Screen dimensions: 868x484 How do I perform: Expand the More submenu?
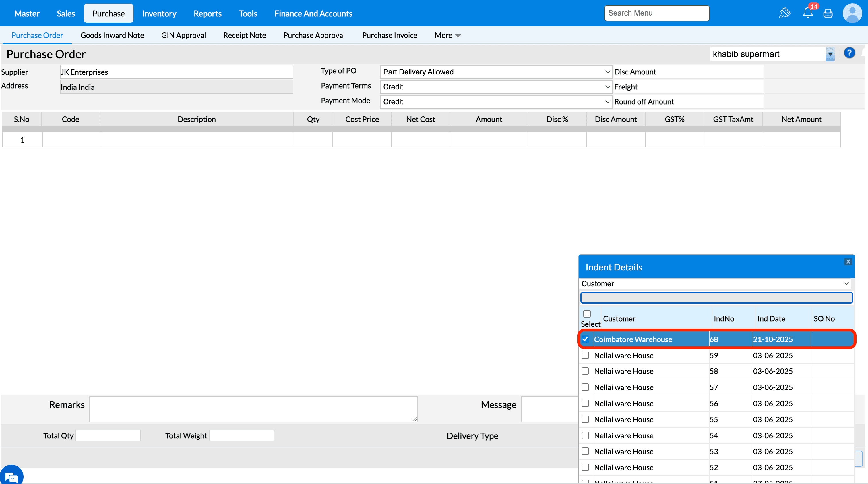447,35
